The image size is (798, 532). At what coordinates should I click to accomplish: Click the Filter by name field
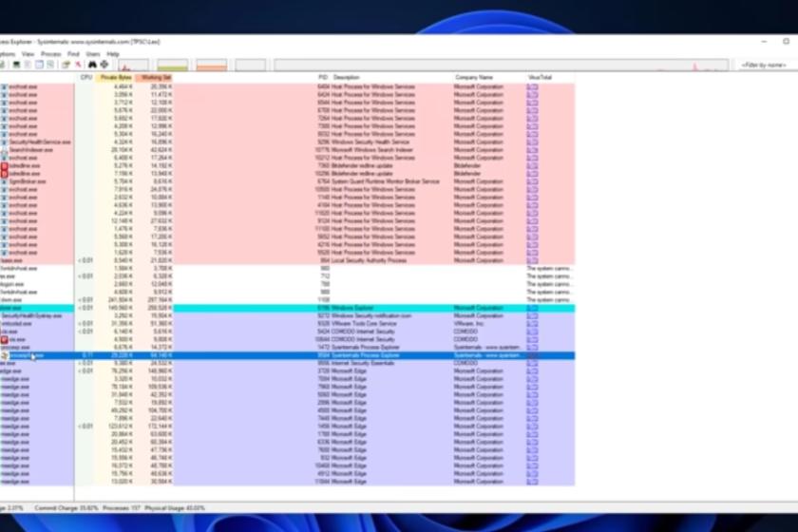[x=764, y=66]
